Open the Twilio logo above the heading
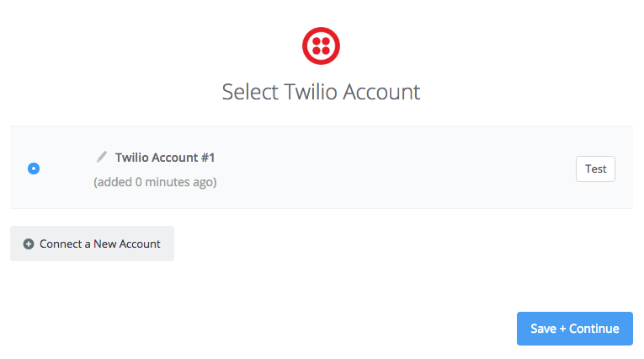Image resolution: width=644 pixels, height=359 pixels. 321,46
